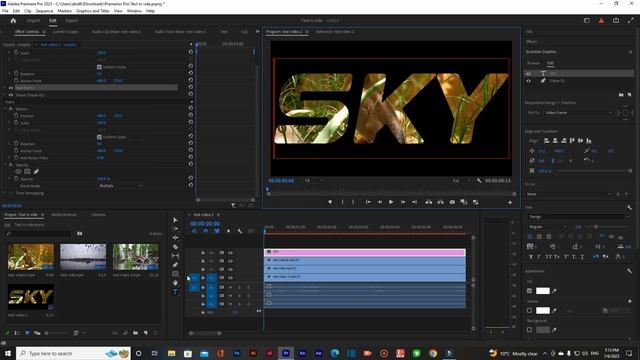Select the Pen tool in toolbar

coord(176,265)
